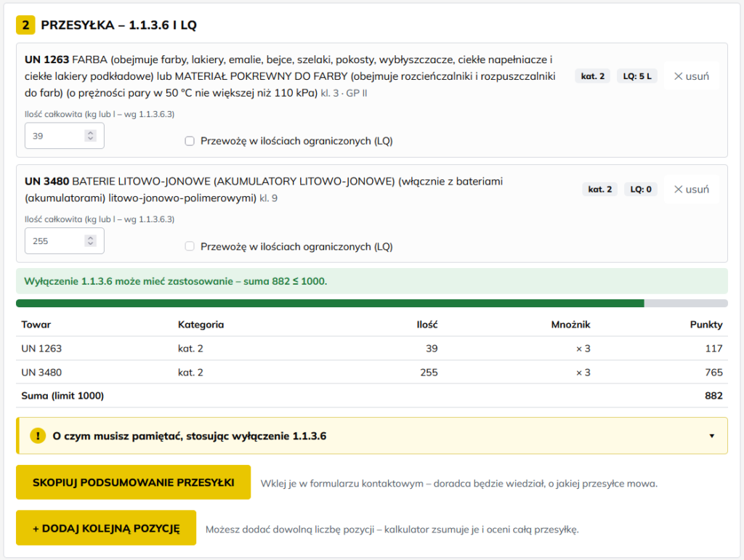744x560 pixels.
Task: Click the kat. 2 badge for UN 3480
Action: (599, 190)
